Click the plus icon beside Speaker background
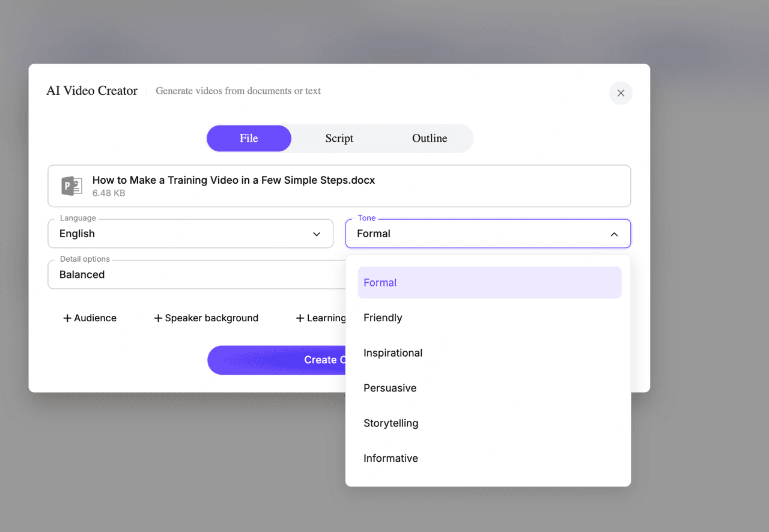Screen dimensions: 769x532 [158, 318]
